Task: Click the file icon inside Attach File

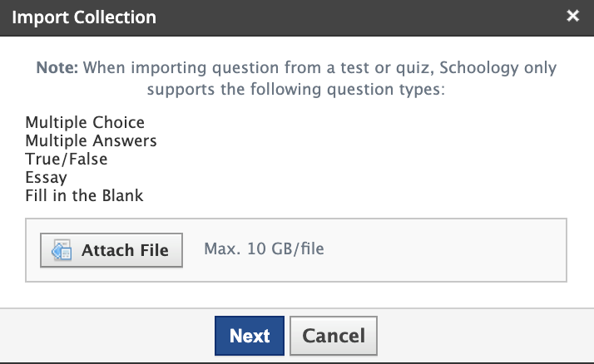Action: click(62, 250)
